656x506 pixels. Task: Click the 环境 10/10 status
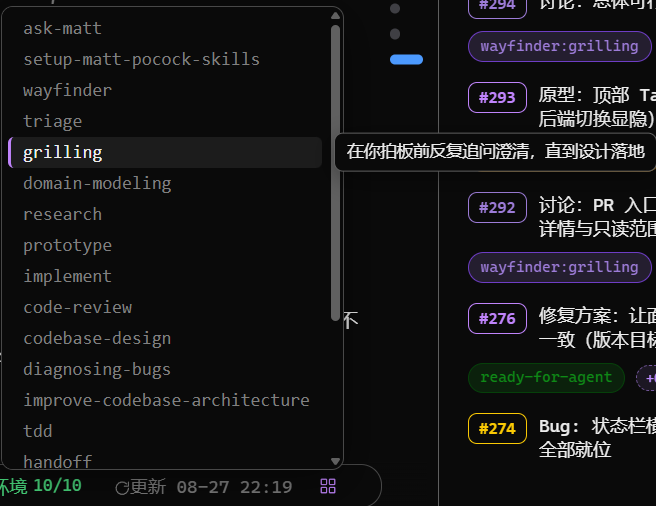coord(41,486)
